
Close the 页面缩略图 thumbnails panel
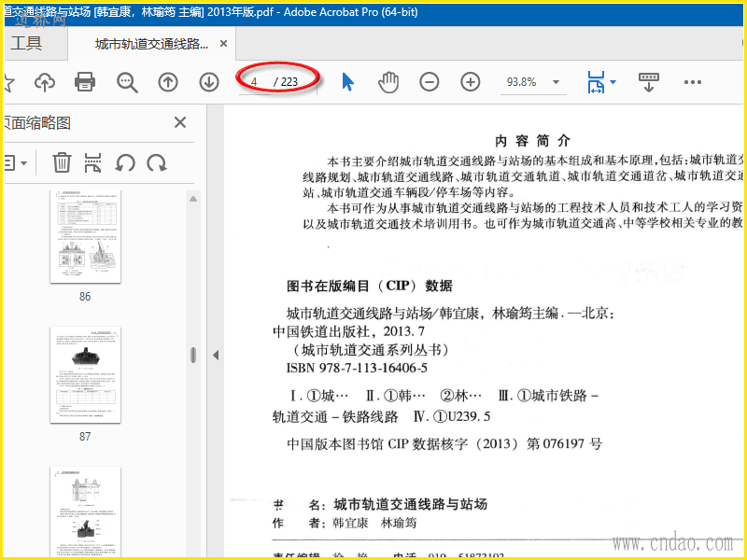(x=180, y=122)
